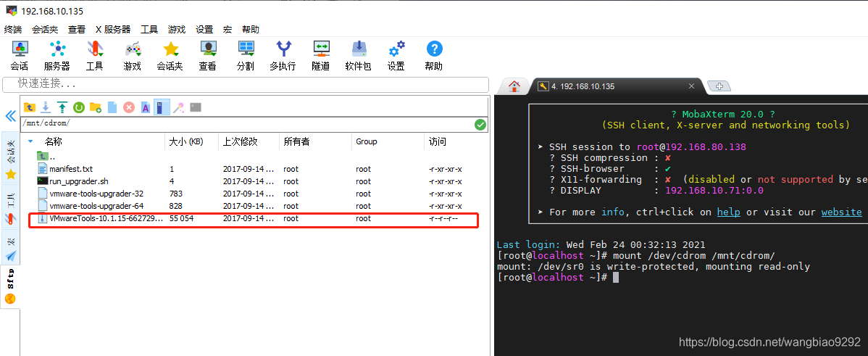This screenshot has height=356, width=868.
Task: Open terminal here icon in SFTP toolbar
Action: click(x=196, y=107)
